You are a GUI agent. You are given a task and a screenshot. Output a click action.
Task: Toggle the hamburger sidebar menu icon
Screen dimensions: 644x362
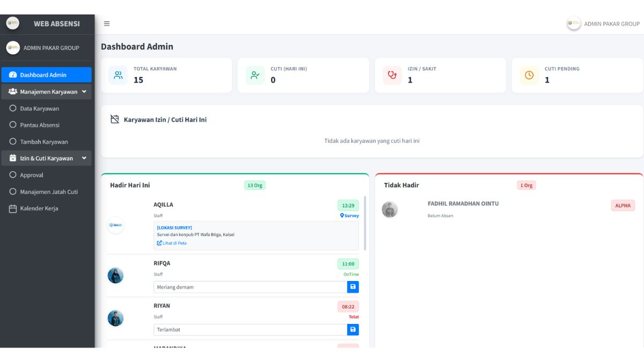click(x=107, y=24)
